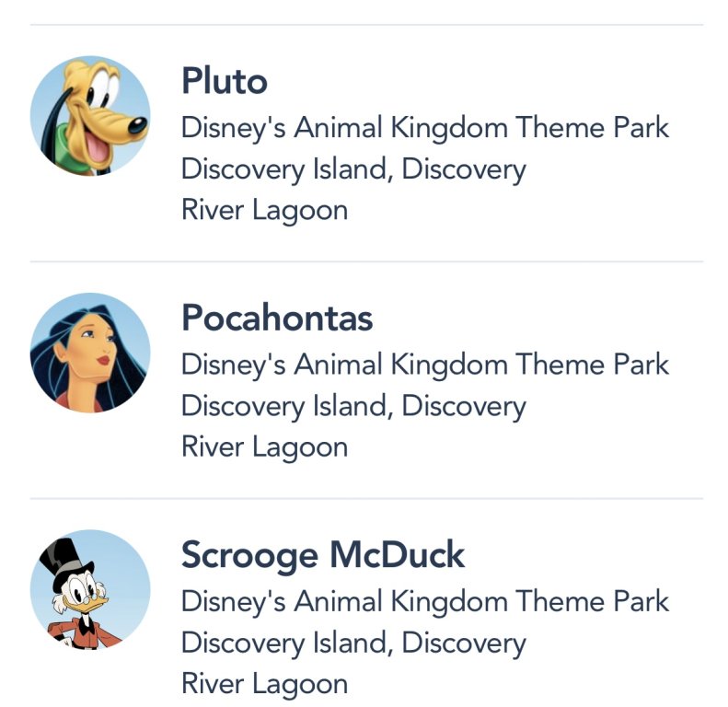
Task: Click Scrooge McDuck's Animal Kingdom Theme Park text
Action: [425, 601]
